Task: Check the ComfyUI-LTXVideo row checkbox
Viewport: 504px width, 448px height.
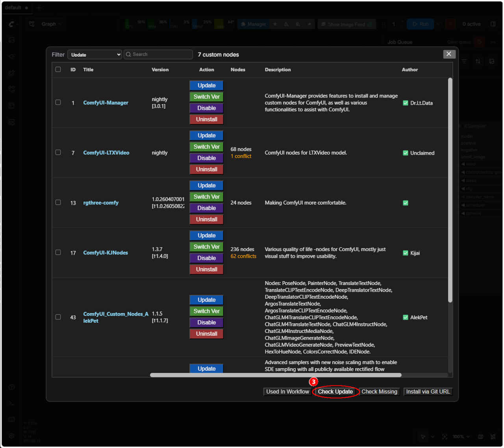Action: [x=58, y=152]
